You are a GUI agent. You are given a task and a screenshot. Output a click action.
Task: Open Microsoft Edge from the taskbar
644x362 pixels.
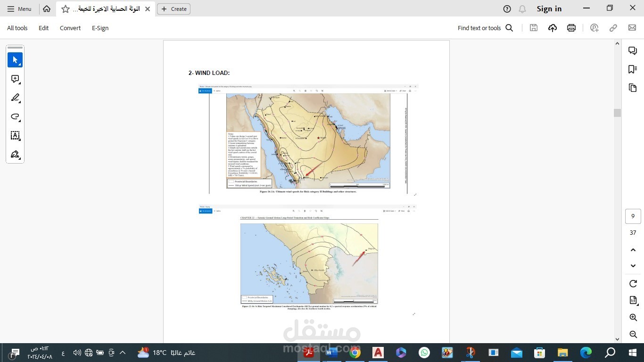(x=586, y=353)
